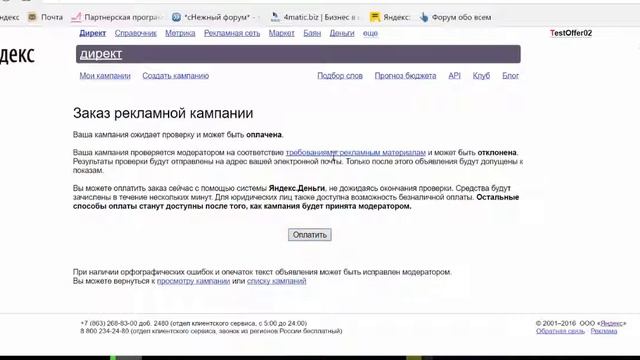Open the Блог link
The width and height of the screenshot is (640, 360).
(510, 76)
